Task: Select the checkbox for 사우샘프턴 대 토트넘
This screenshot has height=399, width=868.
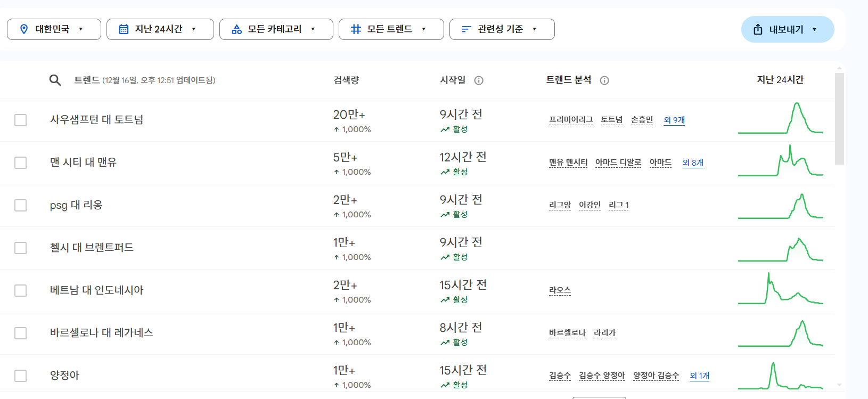Action: click(21, 120)
